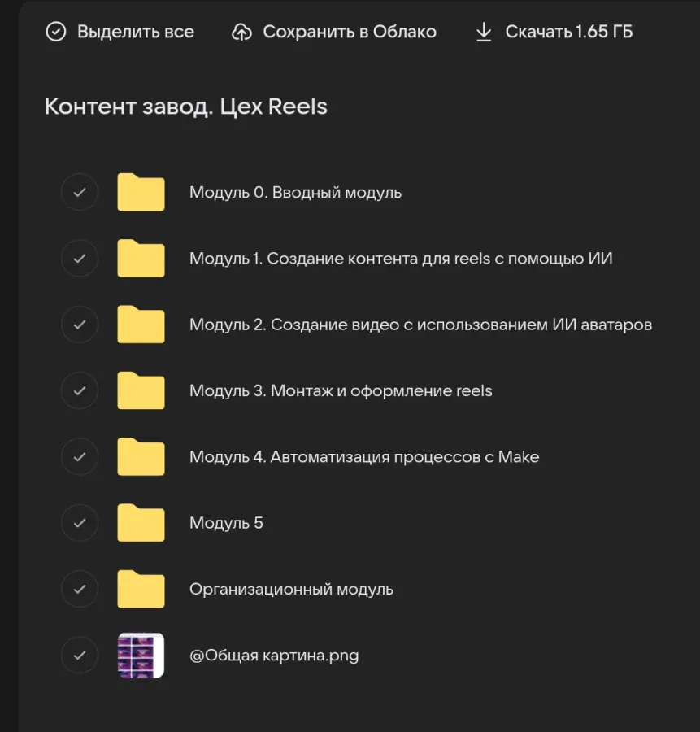Open the Модуль 5 folder icon
This screenshot has height=732, width=700.
pos(141,523)
